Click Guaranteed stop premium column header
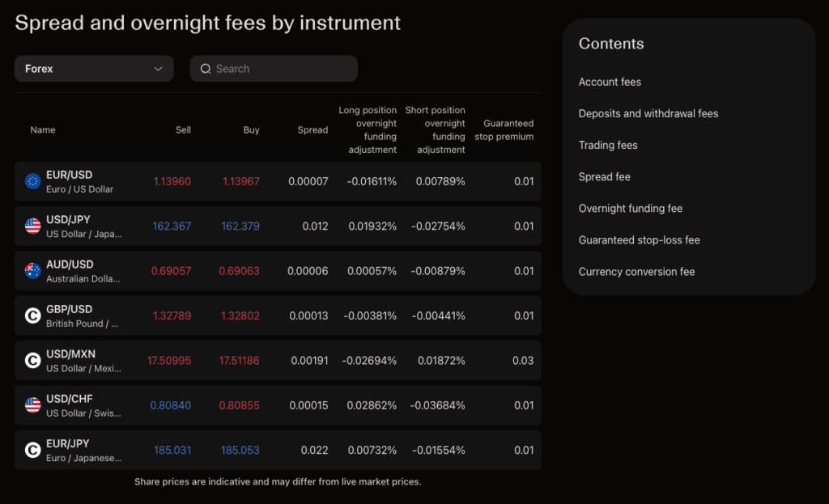This screenshot has width=829, height=504. 504,130
